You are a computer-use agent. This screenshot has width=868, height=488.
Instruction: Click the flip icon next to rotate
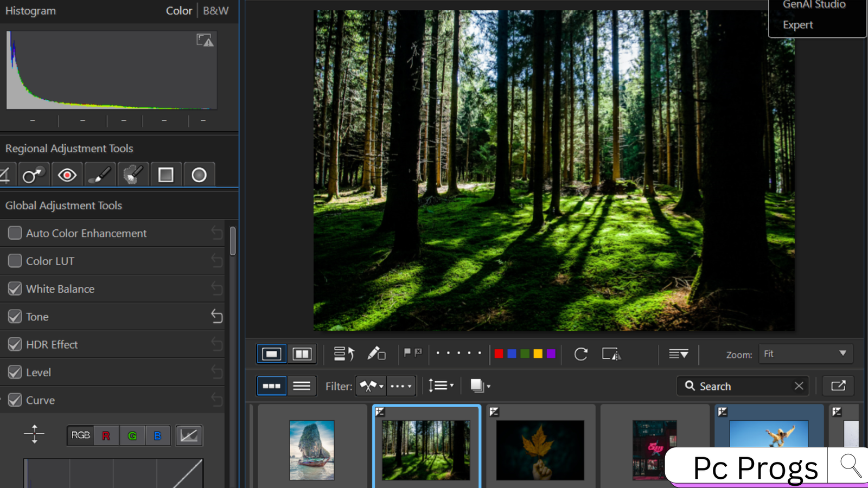611,354
